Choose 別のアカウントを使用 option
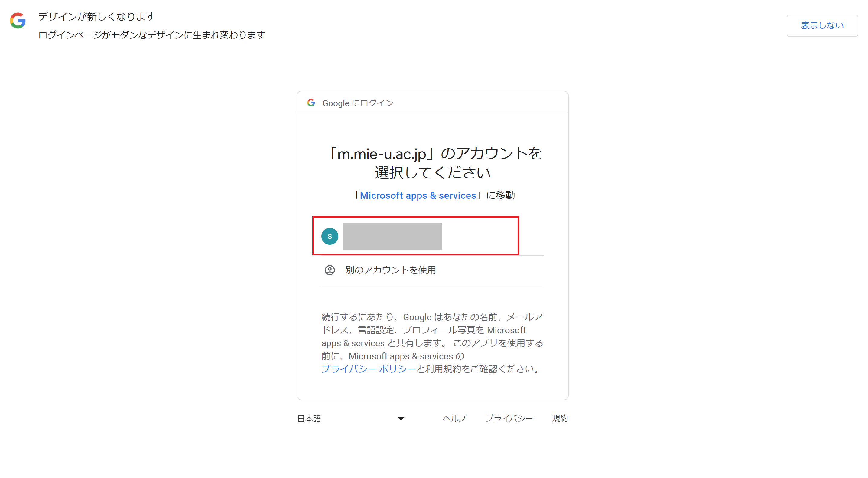868x478 pixels. (x=432, y=270)
